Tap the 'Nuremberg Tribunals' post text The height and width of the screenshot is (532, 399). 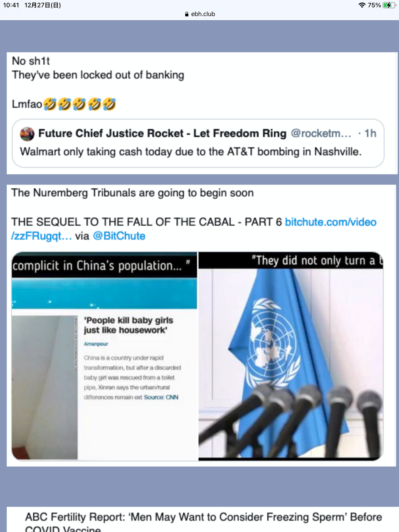click(x=132, y=193)
